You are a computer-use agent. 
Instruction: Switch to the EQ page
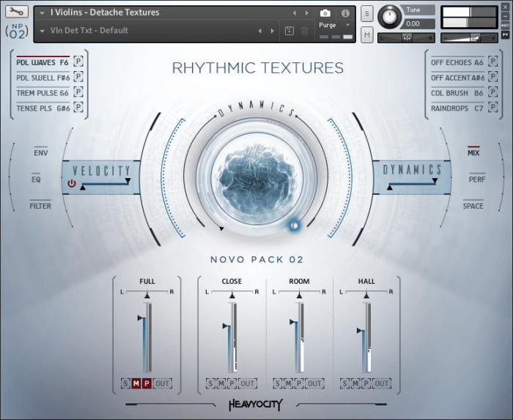tap(36, 180)
